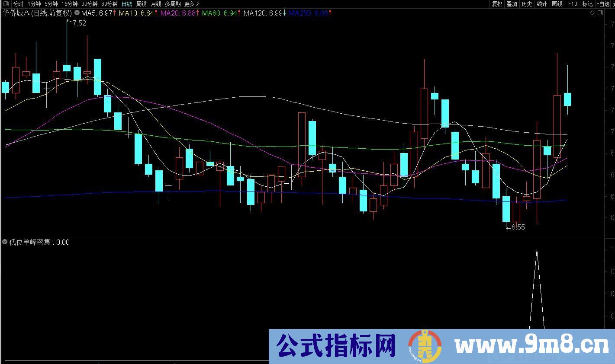Click the 叠加 overlay button
This screenshot has height=364, width=615.
tap(512, 4)
